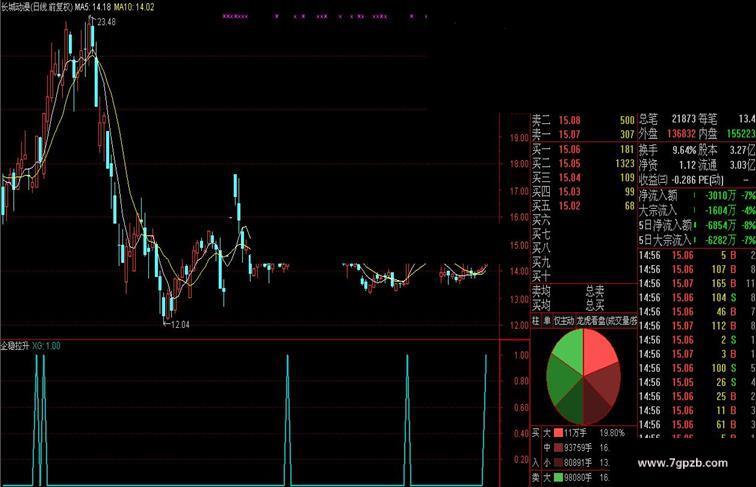
Task: Click the MA5: 14.18 indicator label
Action: 93,7
